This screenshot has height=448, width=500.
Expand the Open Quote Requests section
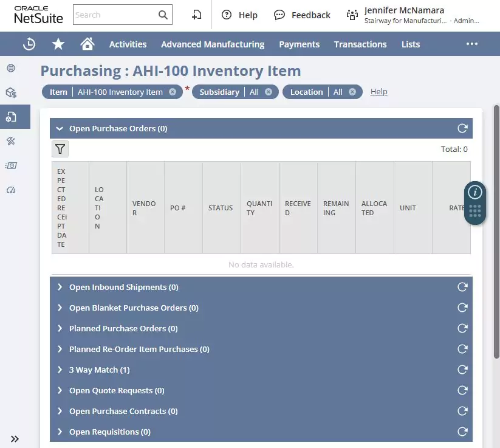click(60, 390)
